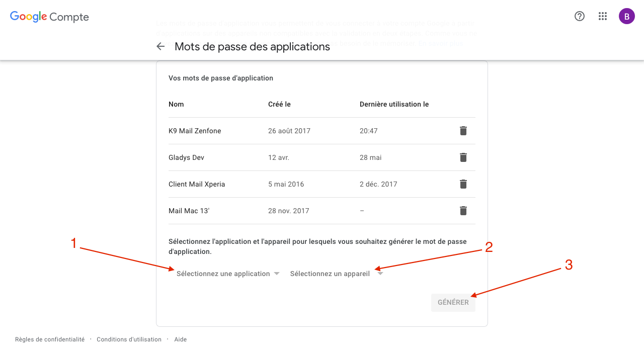Open 'Conditions d'utilisation'

[128, 339]
